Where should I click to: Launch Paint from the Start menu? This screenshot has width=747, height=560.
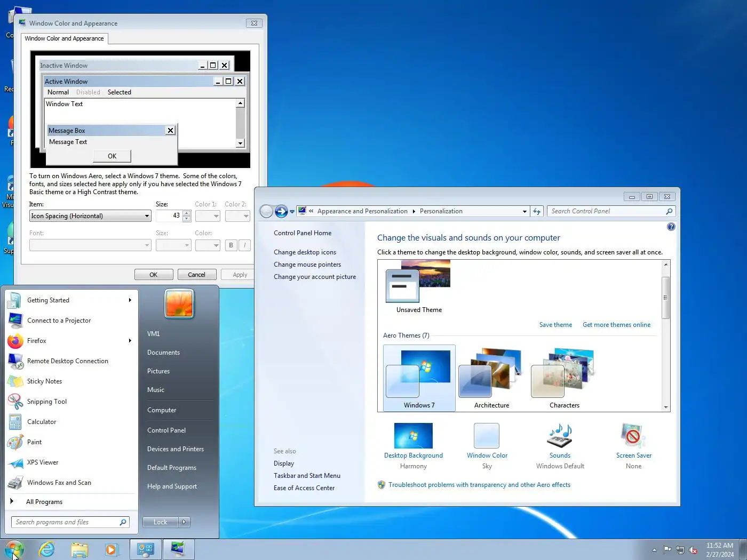tap(70, 442)
